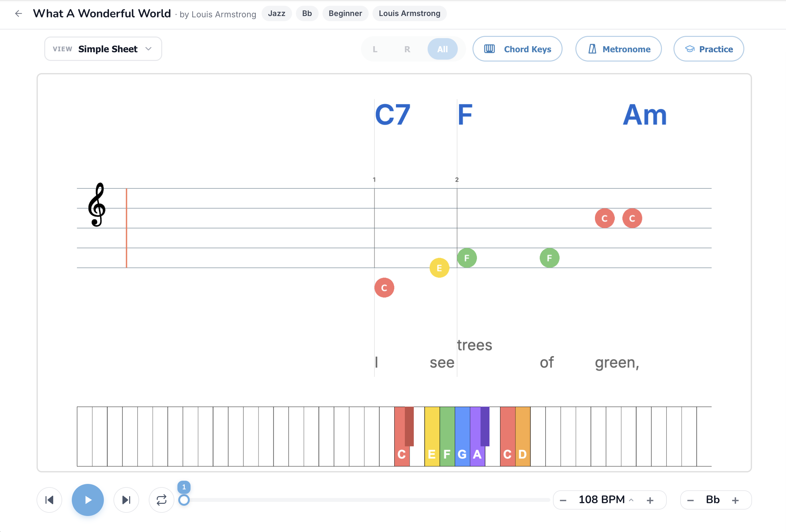Tap the yellow E piano key
The height and width of the screenshot is (532, 786).
pos(432,436)
